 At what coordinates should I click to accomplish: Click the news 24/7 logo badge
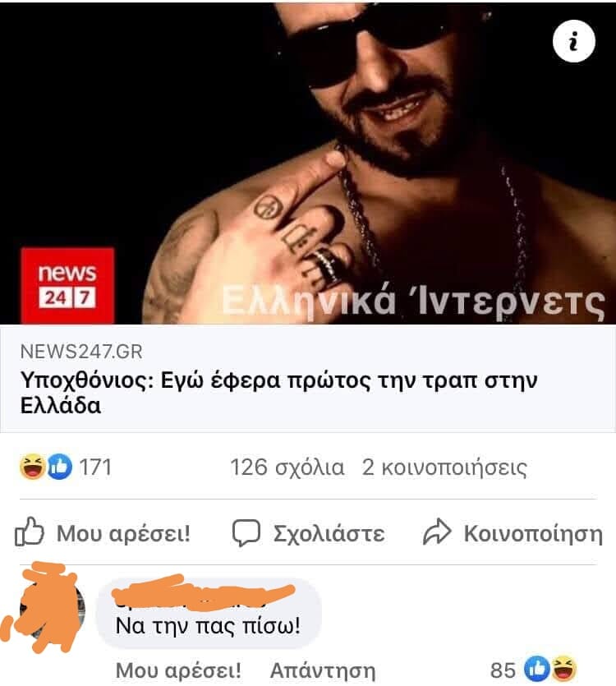(67, 286)
